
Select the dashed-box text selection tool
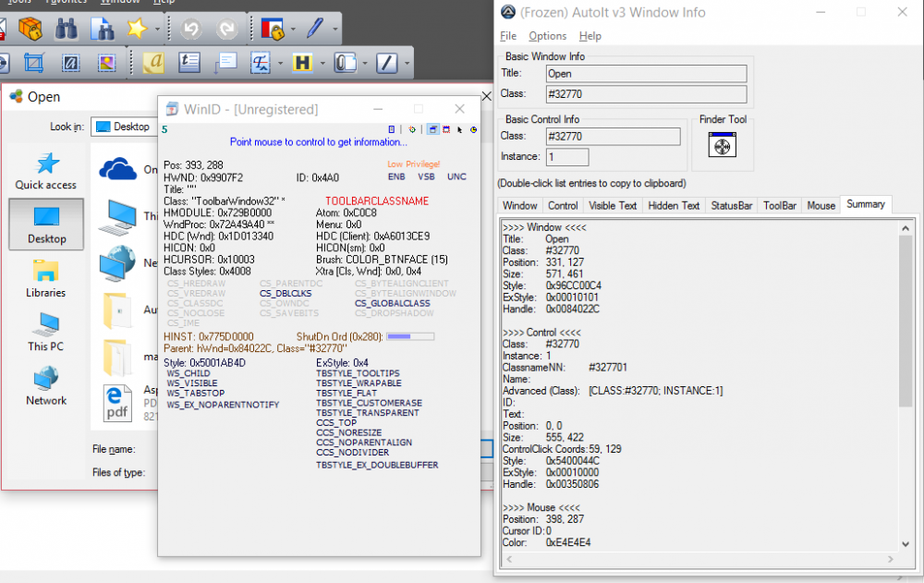click(x=71, y=63)
